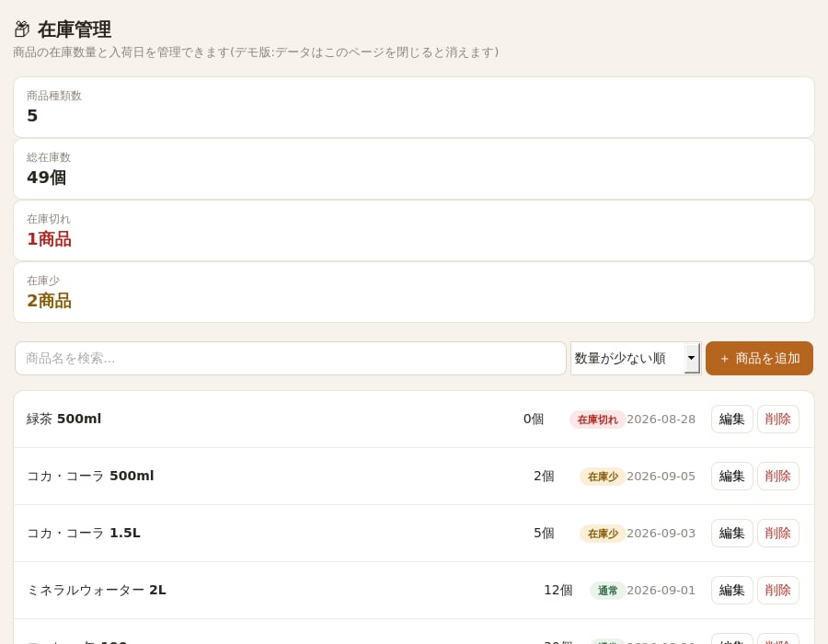This screenshot has width=828, height=644.
Task: Click 在庫少 badge on コカ・コーラ 1.5L row
Action: (x=603, y=534)
